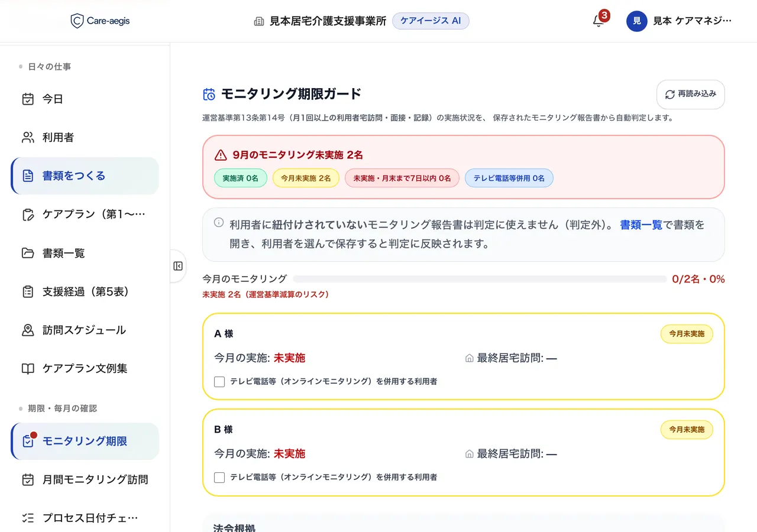Collapse the sidebar with the panel toggle
Viewport: 757px width, 532px height.
[x=178, y=266]
